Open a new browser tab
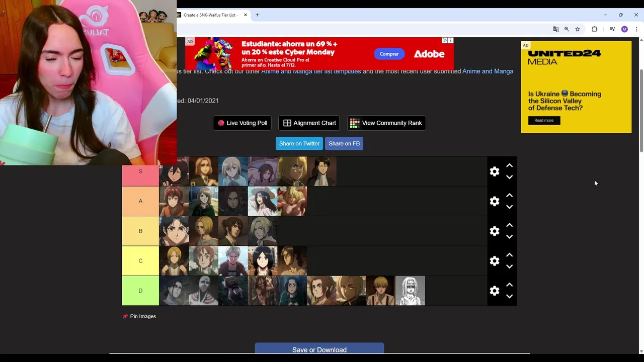This screenshot has height=362, width=644. pos(257,15)
